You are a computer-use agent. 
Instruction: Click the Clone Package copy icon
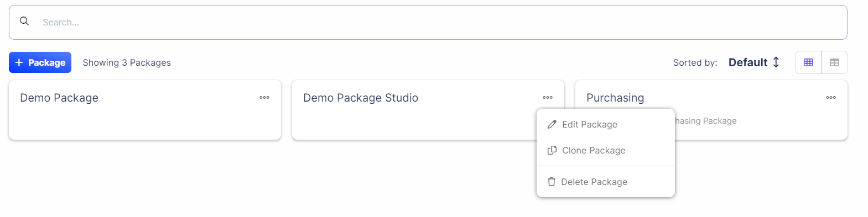552,150
